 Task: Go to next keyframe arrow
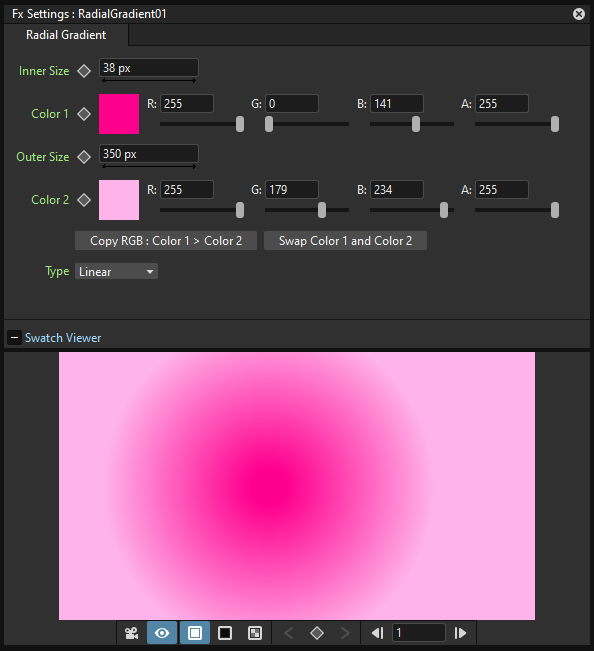point(345,633)
